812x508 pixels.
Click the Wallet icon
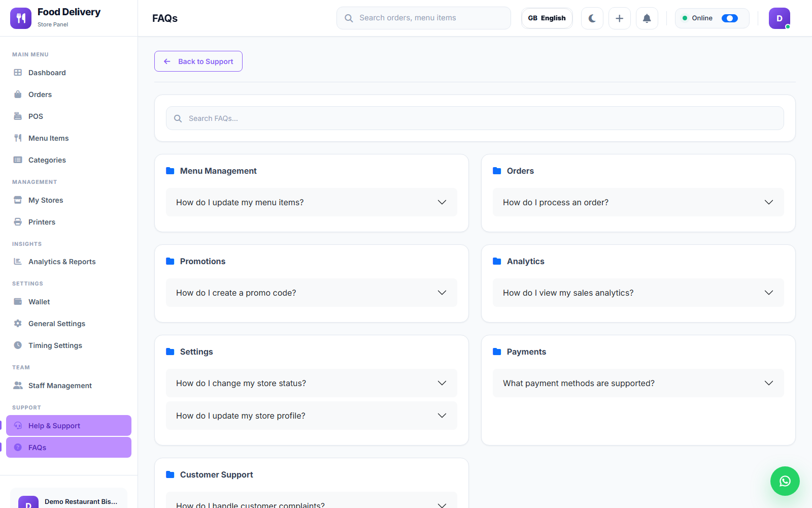tap(18, 302)
